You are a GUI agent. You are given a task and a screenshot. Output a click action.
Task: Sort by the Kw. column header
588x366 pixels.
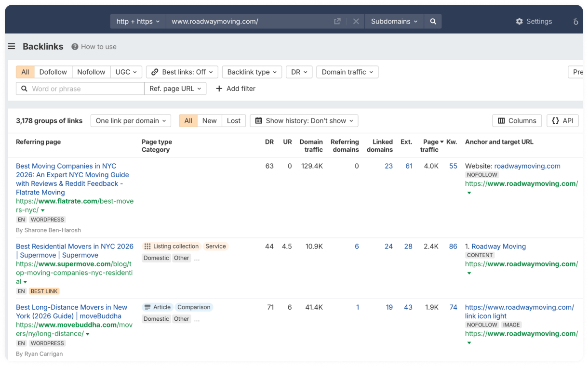(452, 142)
